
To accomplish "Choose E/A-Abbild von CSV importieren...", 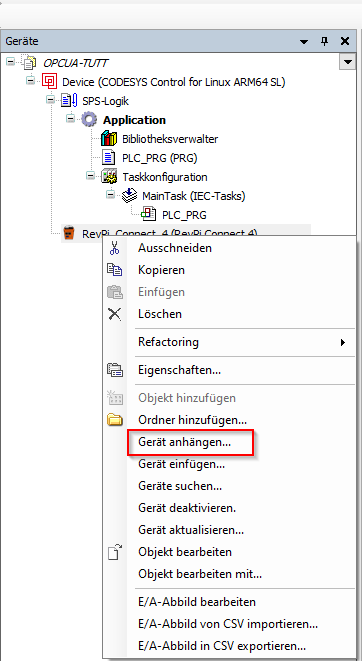I will [x=229, y=624].
